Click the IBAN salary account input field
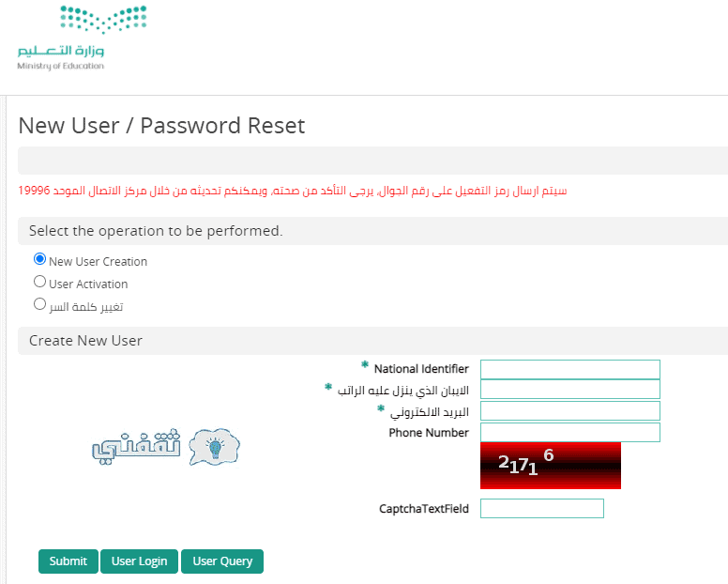This screenshot has height=584, width=728. click(x=570, y=390)
